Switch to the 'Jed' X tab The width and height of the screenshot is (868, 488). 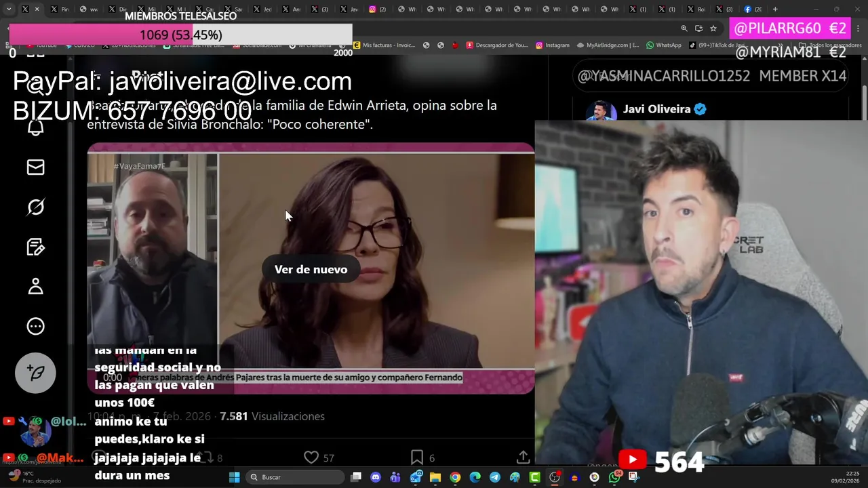(262, 9)
